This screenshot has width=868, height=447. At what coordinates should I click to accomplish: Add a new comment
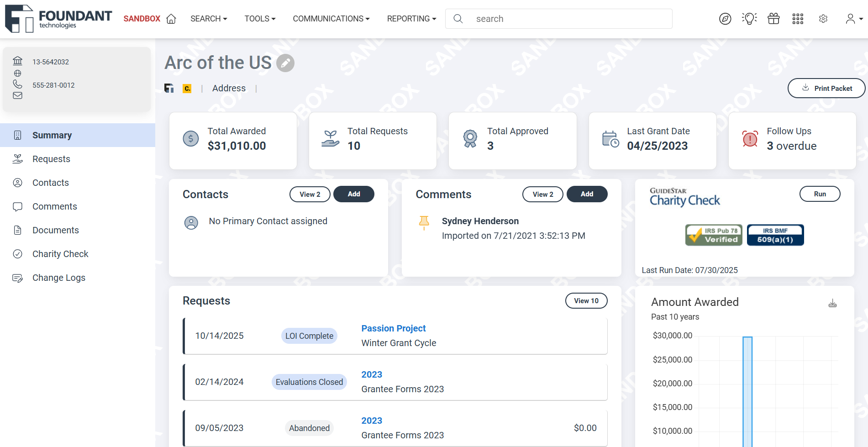pos(587,194)
